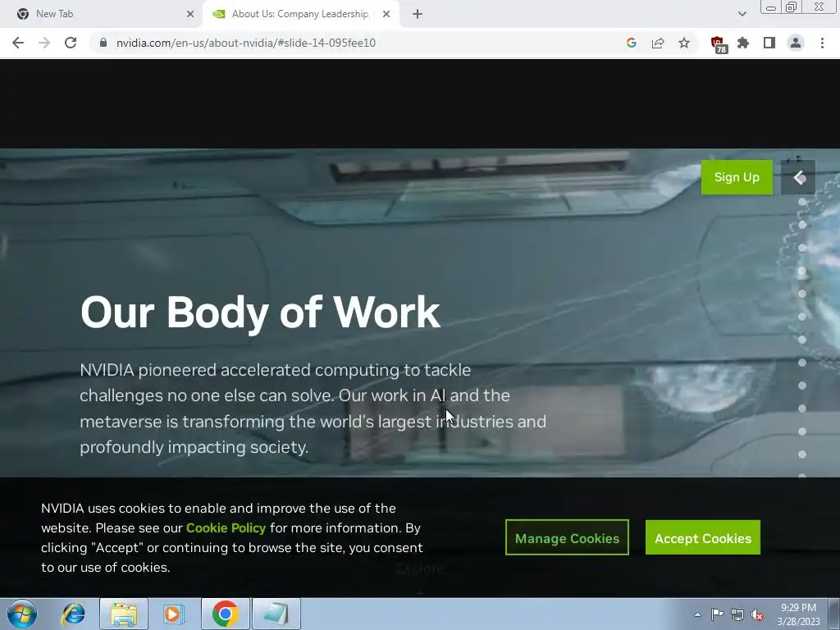
Task: Click the browser forward arrow
Action: pos(44,43)
